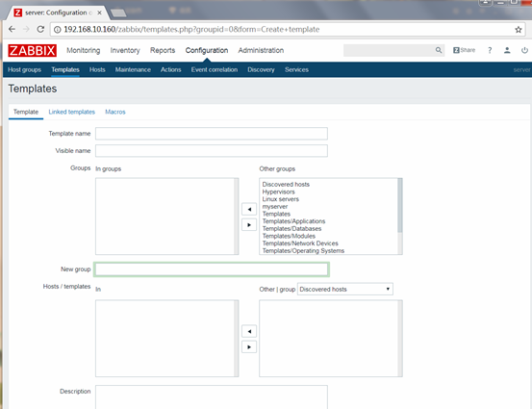Screen dimensions: 532x409
Task: Bookmark page with star icon
Action: (519, 30)
